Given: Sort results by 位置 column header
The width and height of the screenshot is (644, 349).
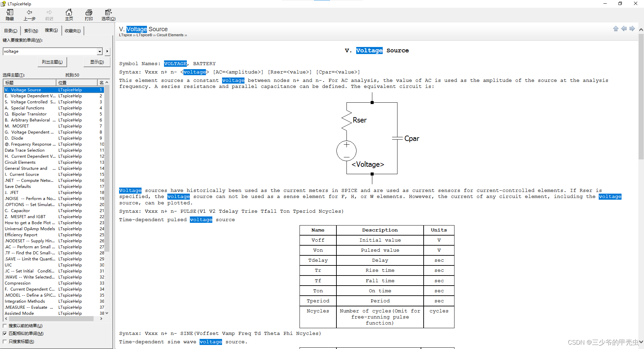Looking at the screenshot, I should click(76, 83).
